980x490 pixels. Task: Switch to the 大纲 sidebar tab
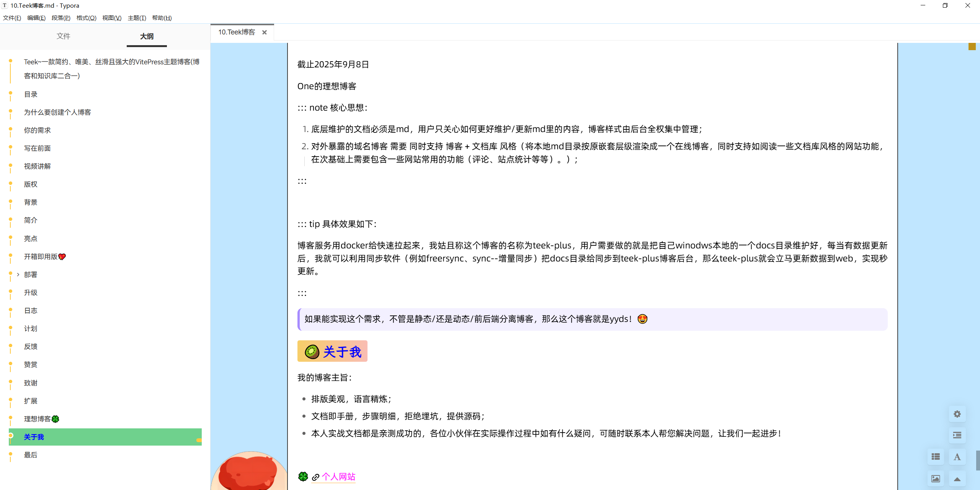[147, 36]
